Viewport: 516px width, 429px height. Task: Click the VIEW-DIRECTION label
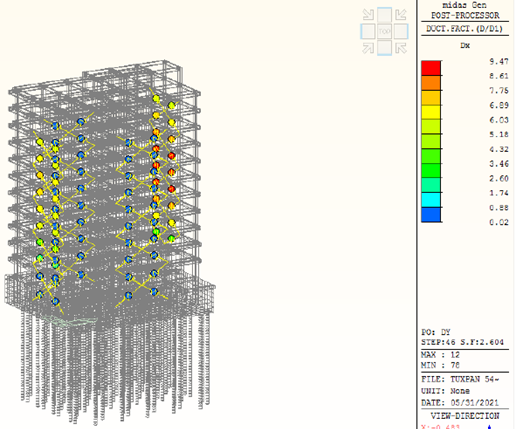click(465, 416)
